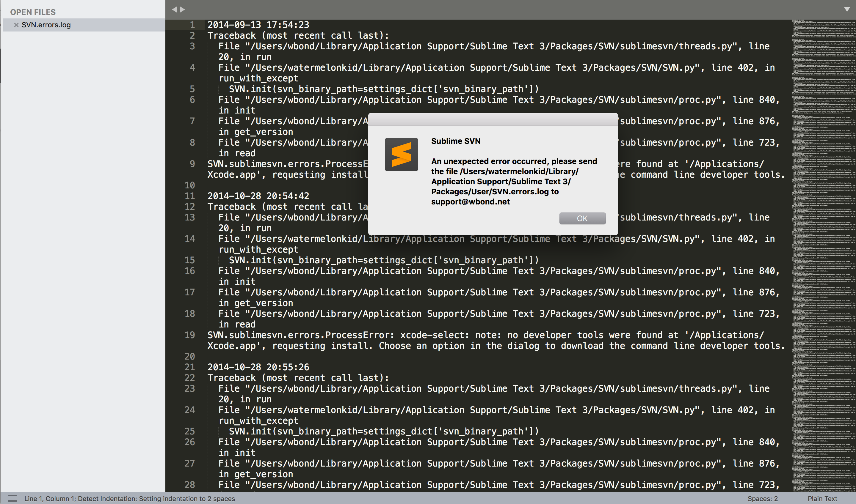Click line number 20 in the gutter
856x504 pixels.
point(190,357)
